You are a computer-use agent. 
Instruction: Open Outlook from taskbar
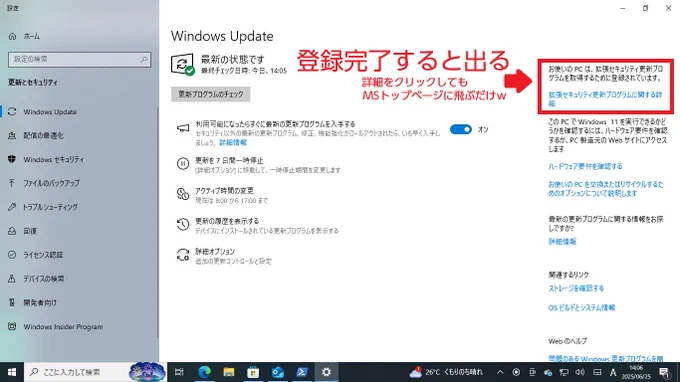[x=278, y=372]
